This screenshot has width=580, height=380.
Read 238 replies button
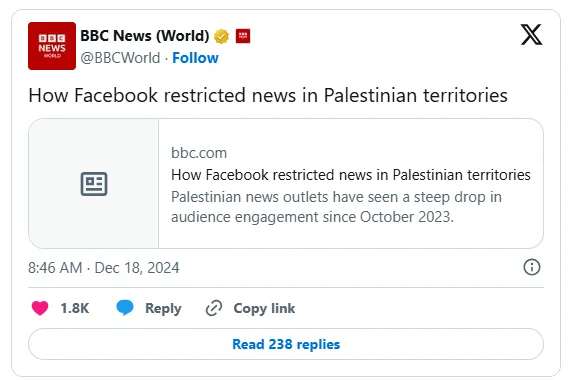click(x=286, y=344)
